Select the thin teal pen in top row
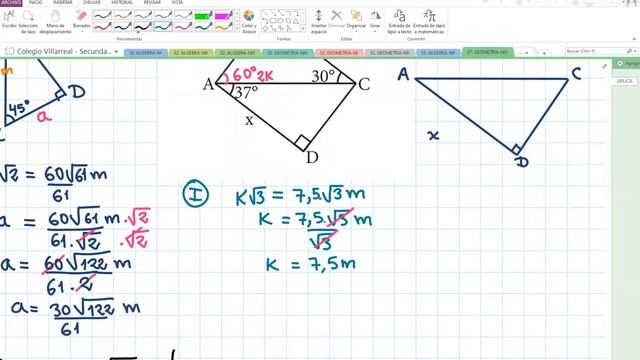 [163, 16]
